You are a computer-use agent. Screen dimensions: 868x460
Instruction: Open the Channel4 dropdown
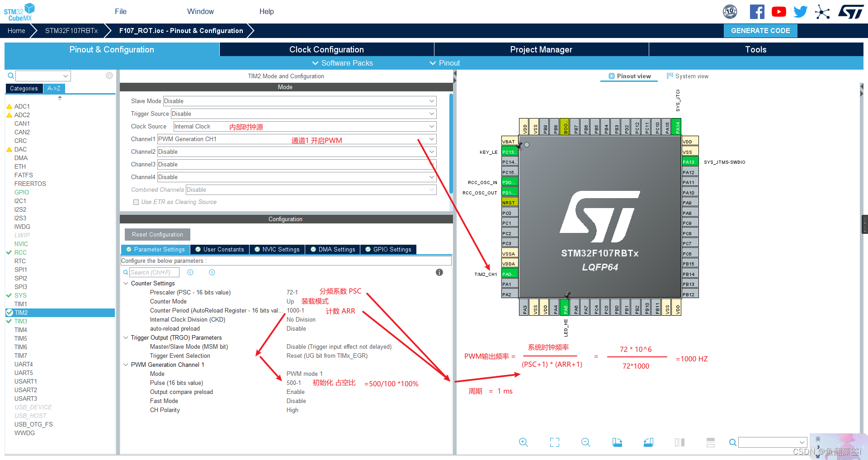(x=297, y=177)
